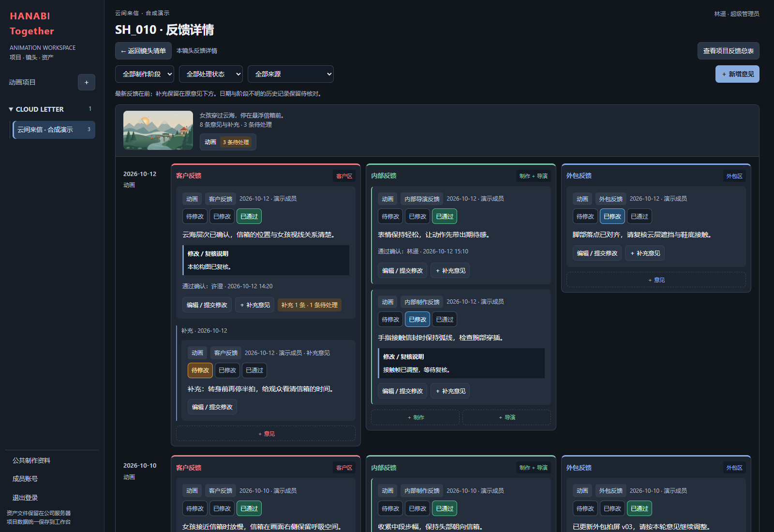
Task: Open the 全部来源 filter dropdown
Action: tap(291, 74)
